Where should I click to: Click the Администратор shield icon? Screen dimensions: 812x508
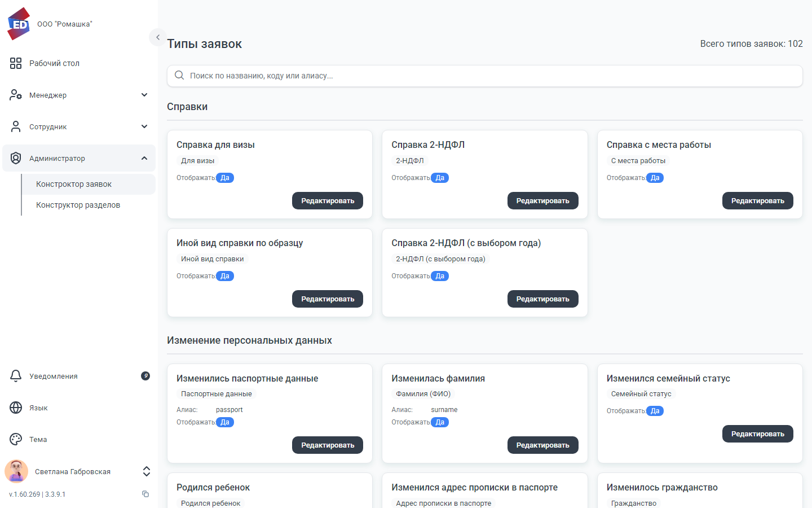click(16, 158)
